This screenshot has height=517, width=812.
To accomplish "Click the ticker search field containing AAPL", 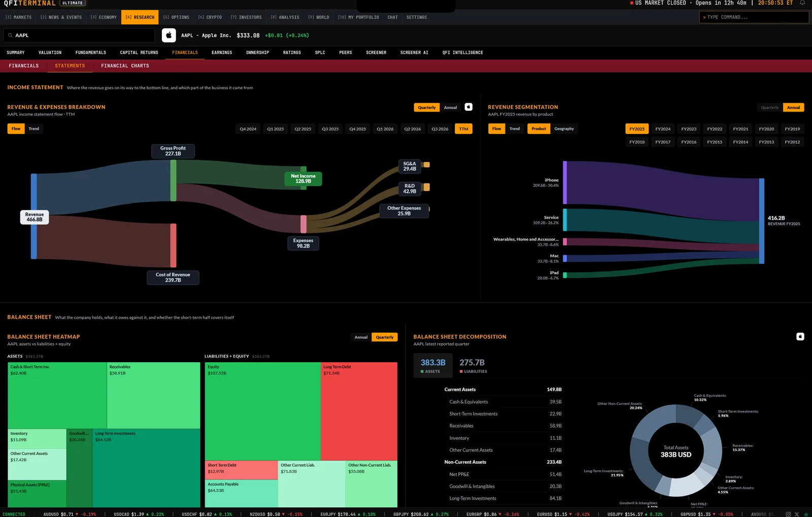I will click(79, 36).
